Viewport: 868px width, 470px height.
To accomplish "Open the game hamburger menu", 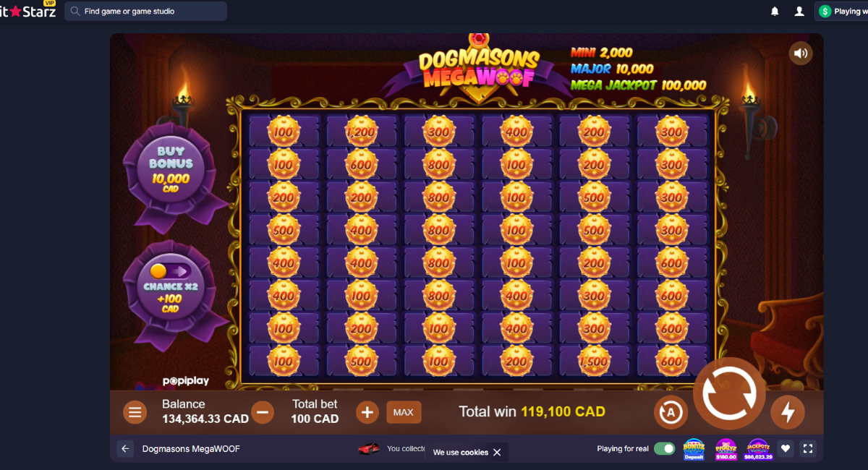I will point(134,413).
